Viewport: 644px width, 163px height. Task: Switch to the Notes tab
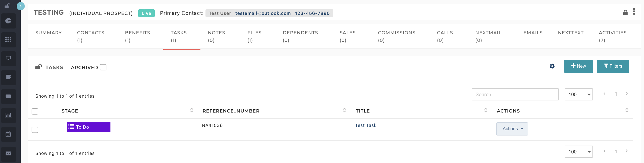pos(216,36)
